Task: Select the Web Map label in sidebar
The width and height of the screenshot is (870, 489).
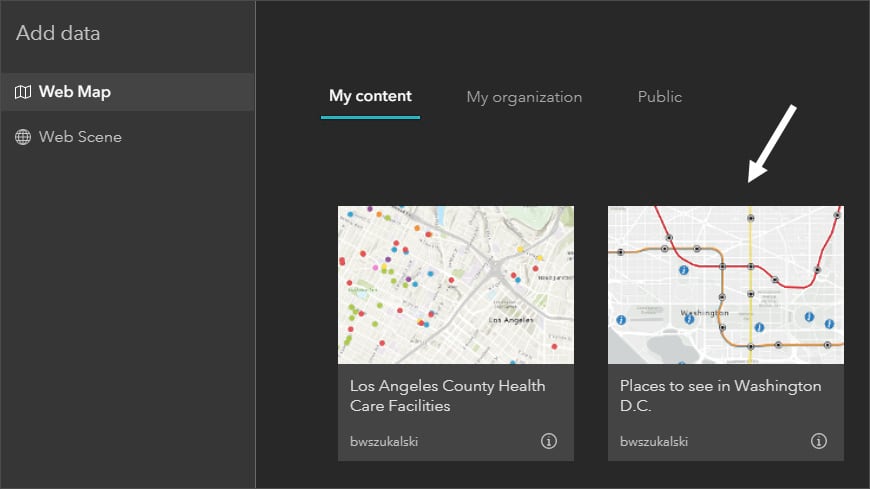Action: point(75,92)
